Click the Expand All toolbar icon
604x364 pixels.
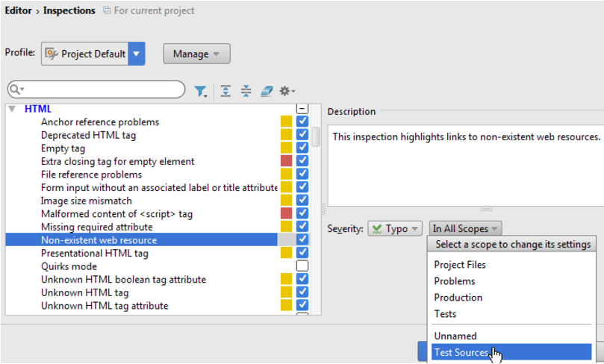click(x=226, y=91)
